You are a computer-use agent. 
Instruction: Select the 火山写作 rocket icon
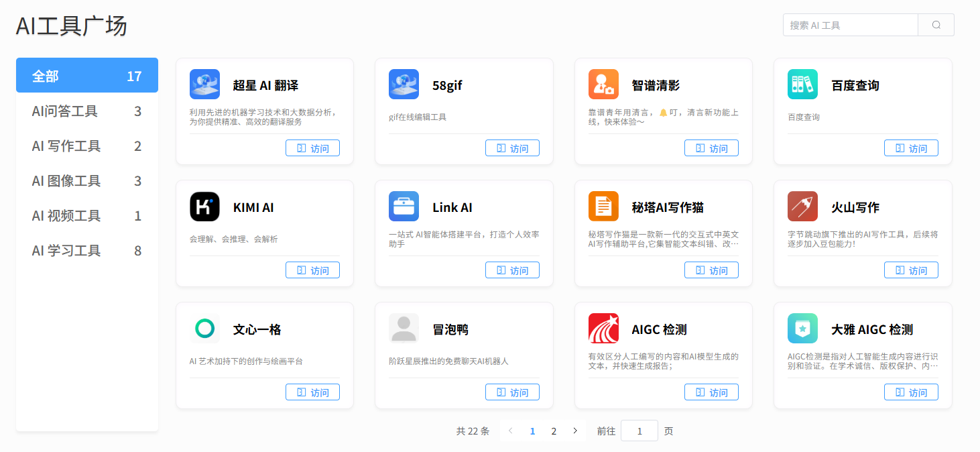[802, 206]
